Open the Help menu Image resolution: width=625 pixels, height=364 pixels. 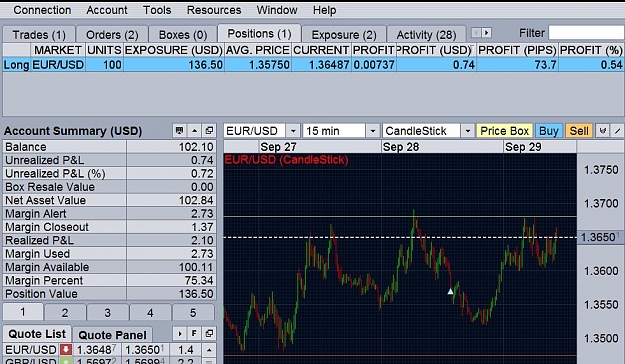point(324,10)
